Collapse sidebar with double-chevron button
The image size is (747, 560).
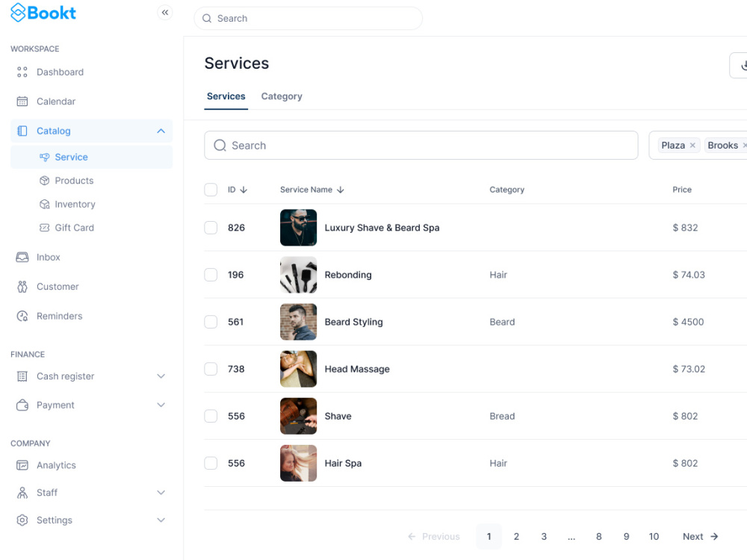pyautogui.click(x=165, y=13)
